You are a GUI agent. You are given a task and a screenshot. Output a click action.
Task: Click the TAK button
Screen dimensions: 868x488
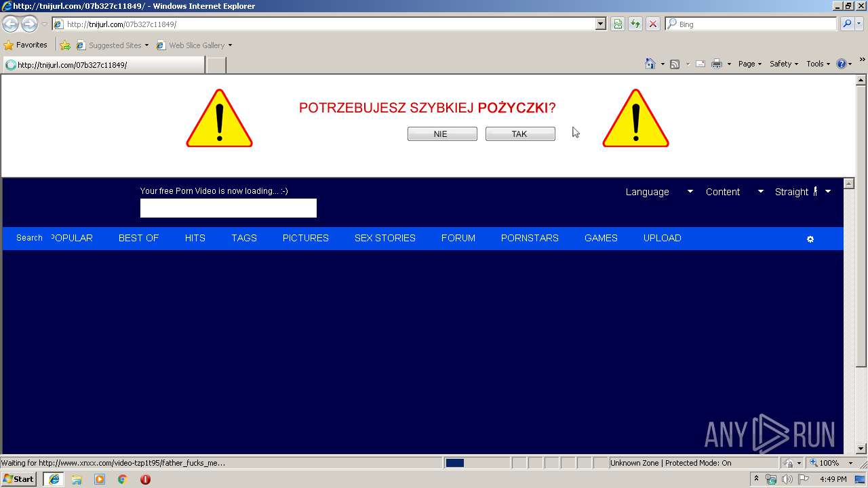520,134
